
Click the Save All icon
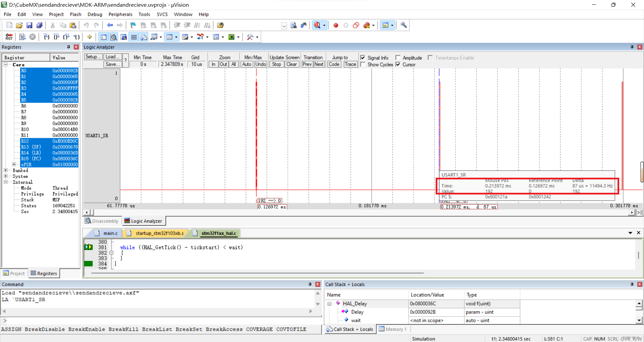click(x=40, y=25)
